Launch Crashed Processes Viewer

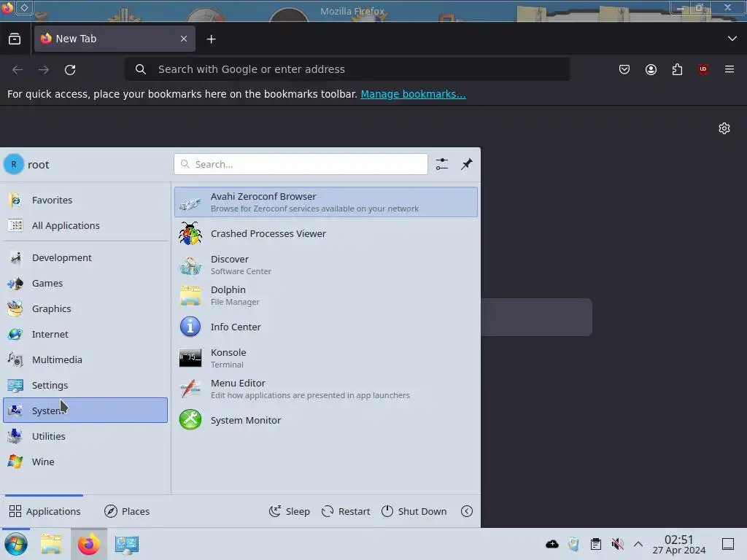tap(326, 234)
